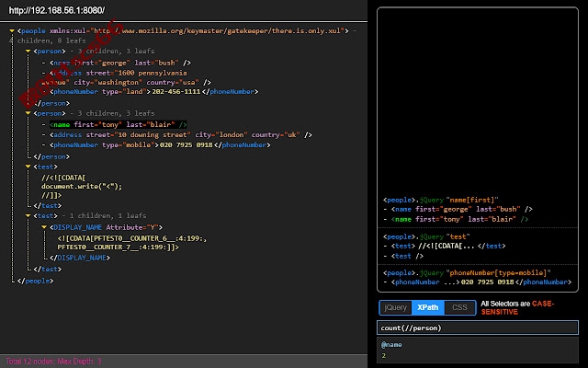Select the phoneNumber 202-456-1111 element
Image resolution: width=588 pixels, height=368 pixels.
click(153, 92)
